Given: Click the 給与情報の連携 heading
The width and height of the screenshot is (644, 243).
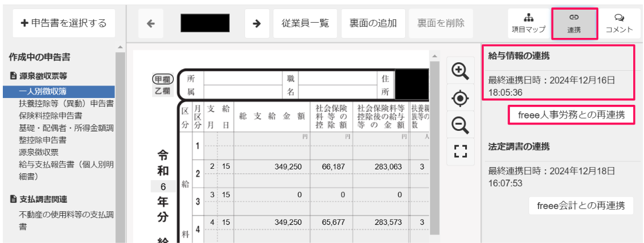Looking at the screenshot, I should (x=519, y=57).
